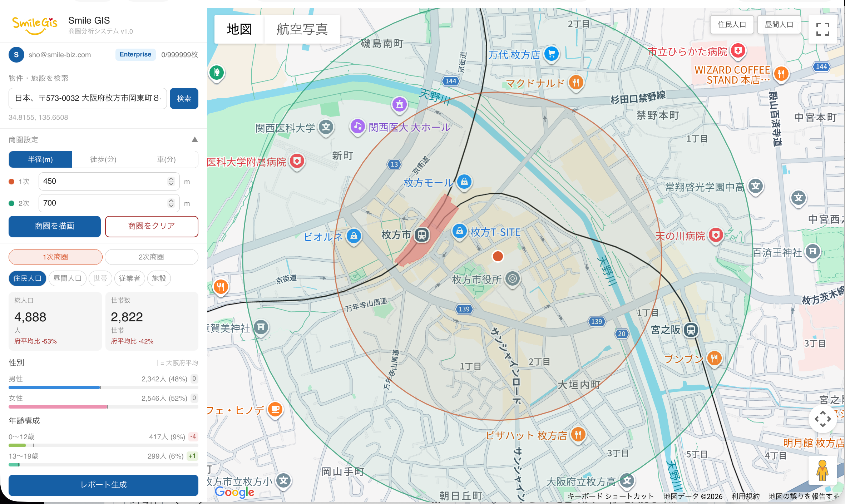Adjust the 2次 radius stepper arrows
Viewport: 845px width, 504px height.
coord(171,203)
